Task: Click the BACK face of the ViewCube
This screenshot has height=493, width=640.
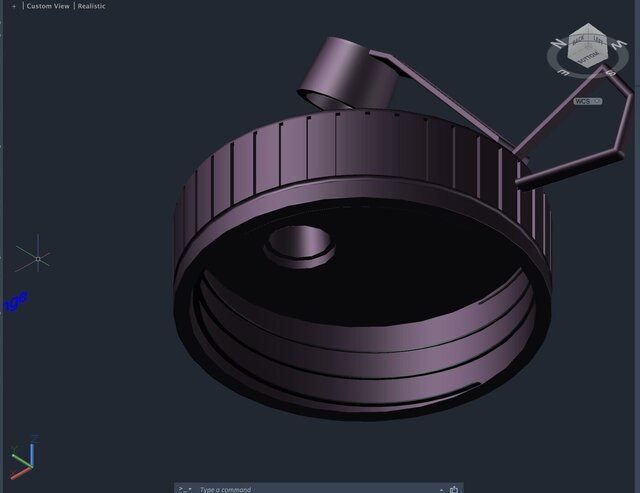Action: (x=577, y=41)
